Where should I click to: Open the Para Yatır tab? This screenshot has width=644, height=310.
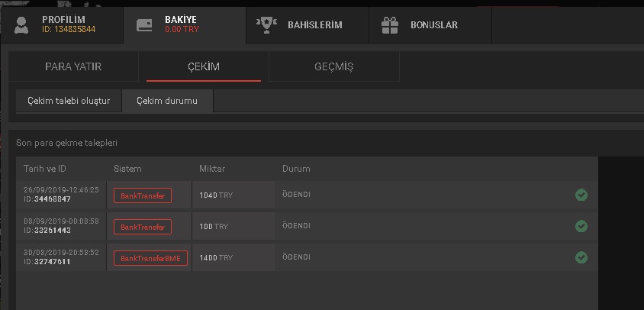point(73,66)
